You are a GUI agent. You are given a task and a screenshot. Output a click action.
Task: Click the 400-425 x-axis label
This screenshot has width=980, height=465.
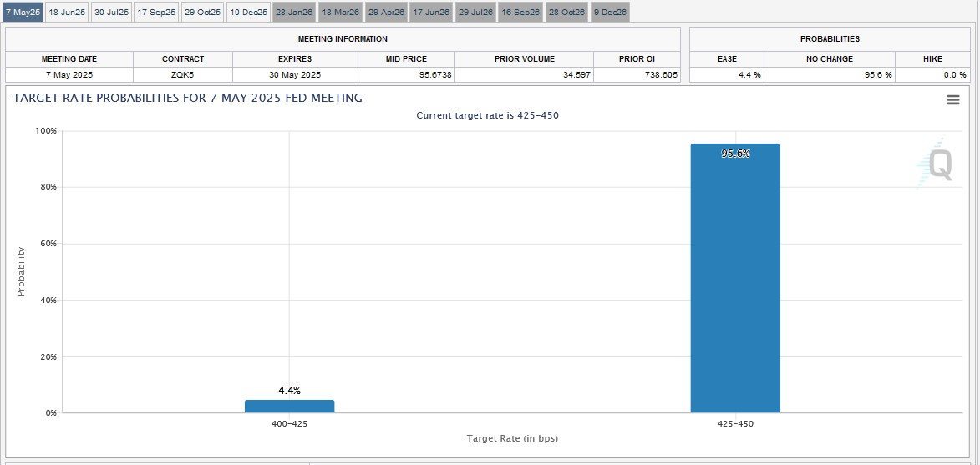(x=289, y=424)
